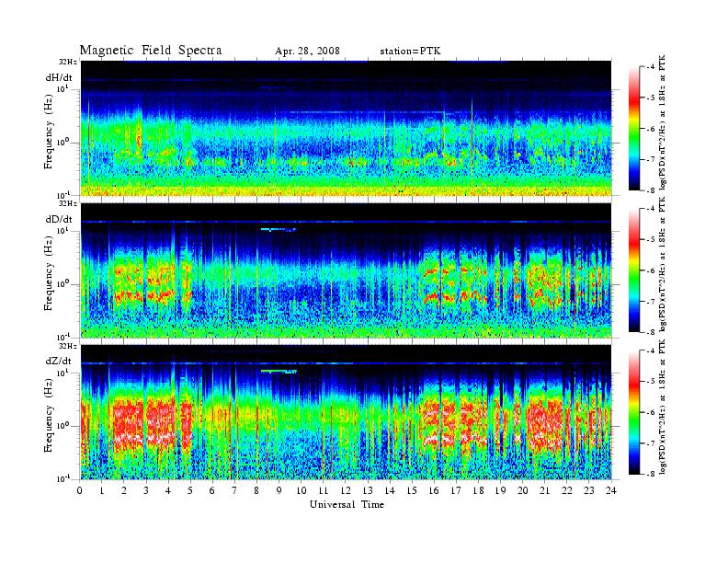
Task: Click time tick label 7
Action: [x=234, y=491]
